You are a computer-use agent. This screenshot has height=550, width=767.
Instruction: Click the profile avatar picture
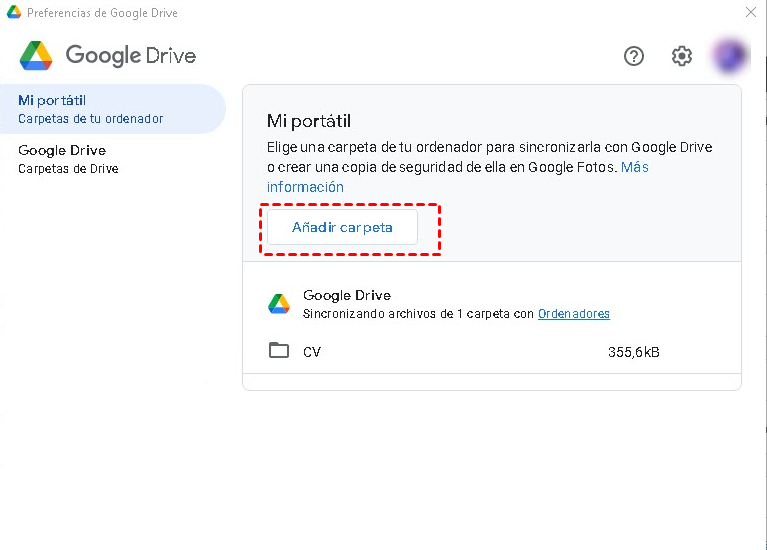[730, 55]
